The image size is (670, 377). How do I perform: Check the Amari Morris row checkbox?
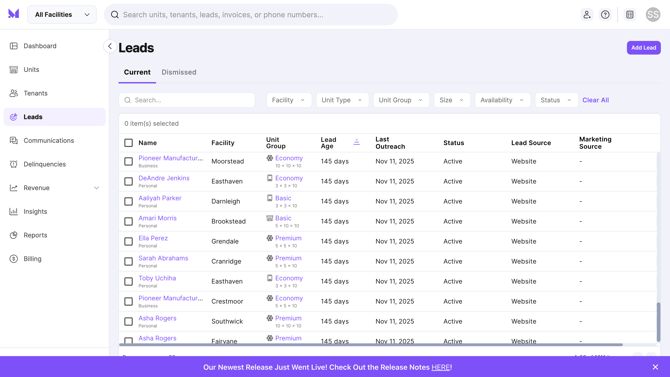(129, 221)
